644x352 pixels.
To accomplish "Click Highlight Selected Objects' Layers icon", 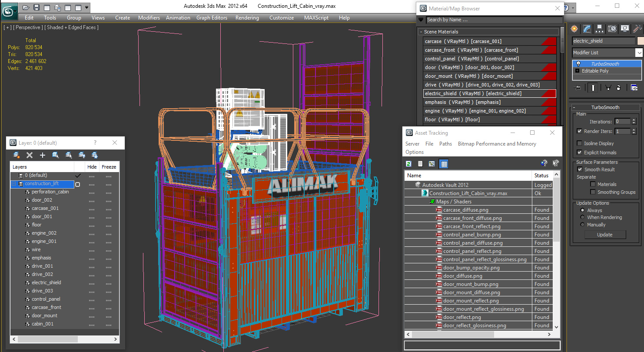I will 69,155.
